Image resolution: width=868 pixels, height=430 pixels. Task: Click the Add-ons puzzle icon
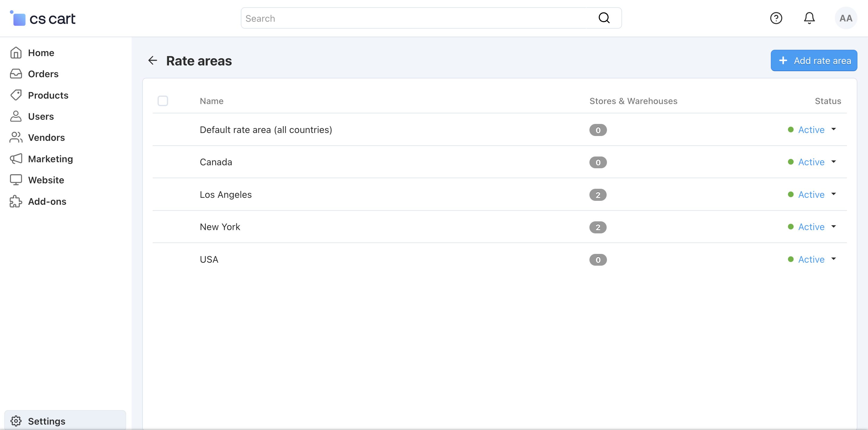16,201
